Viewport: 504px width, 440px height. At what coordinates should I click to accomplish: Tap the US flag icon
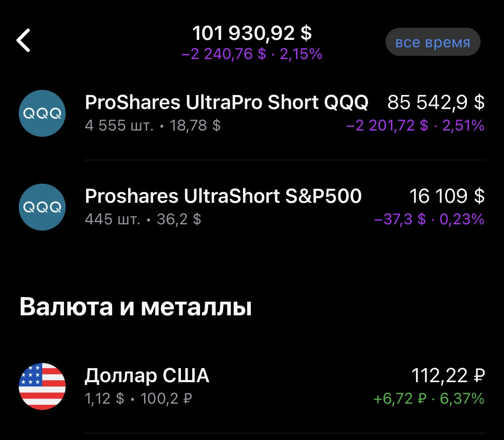pyautogui.click(x=42, y=386)
